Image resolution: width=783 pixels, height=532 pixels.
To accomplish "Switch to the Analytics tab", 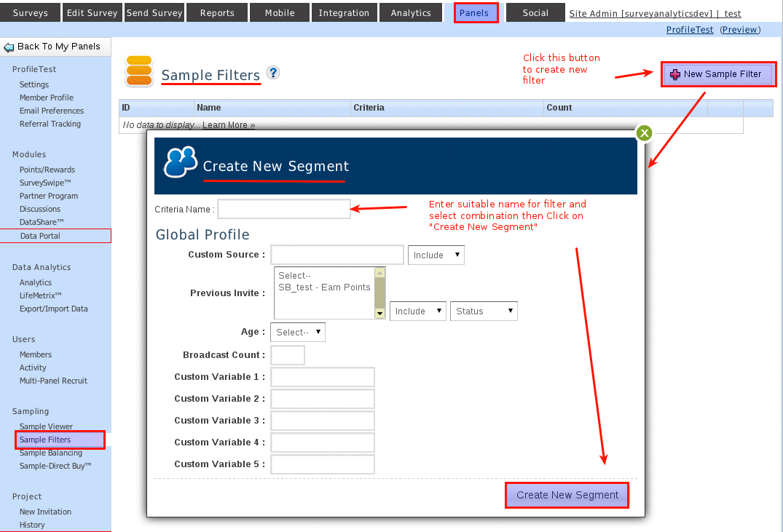I will [410, 12].
